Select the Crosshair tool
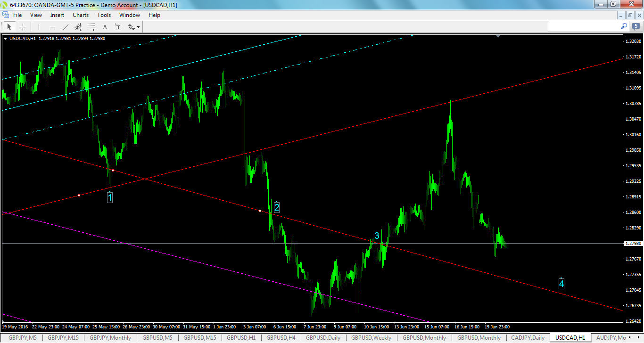The image size is (644, 343). click(x=23, y=27)
